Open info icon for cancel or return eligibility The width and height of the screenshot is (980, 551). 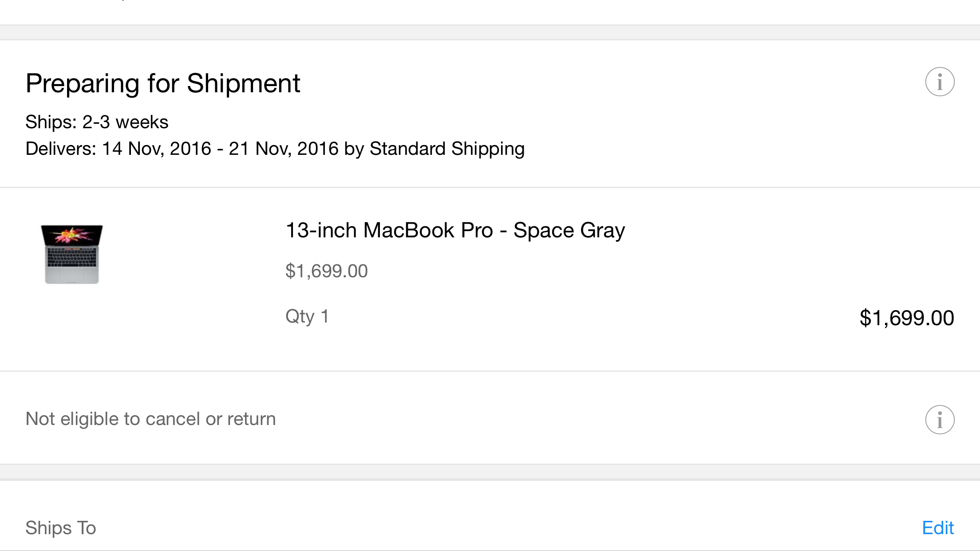[x=940, y=420]
